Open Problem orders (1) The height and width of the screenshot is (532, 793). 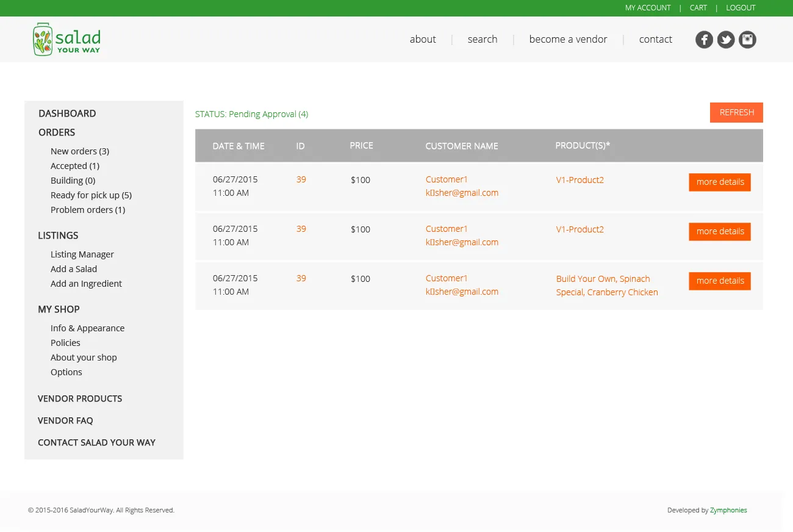coord(88,210)
